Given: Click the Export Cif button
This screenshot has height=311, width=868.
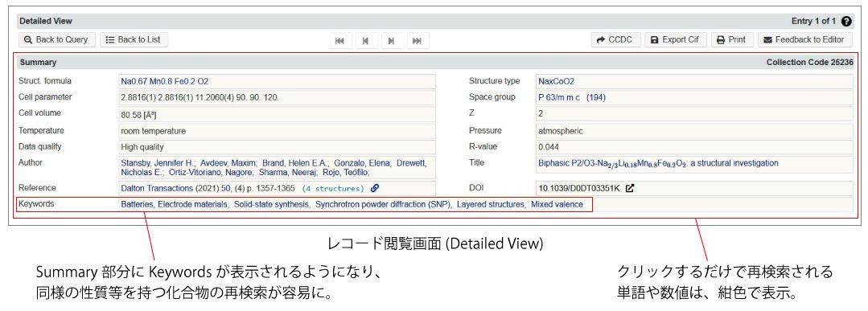Looking at the screenshot, I should click(676, 39).
